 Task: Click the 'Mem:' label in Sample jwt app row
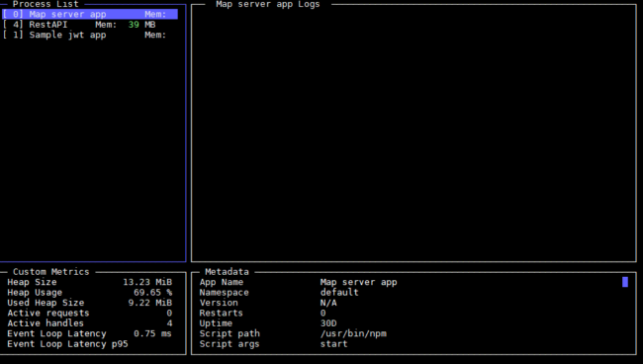(155, 35)
